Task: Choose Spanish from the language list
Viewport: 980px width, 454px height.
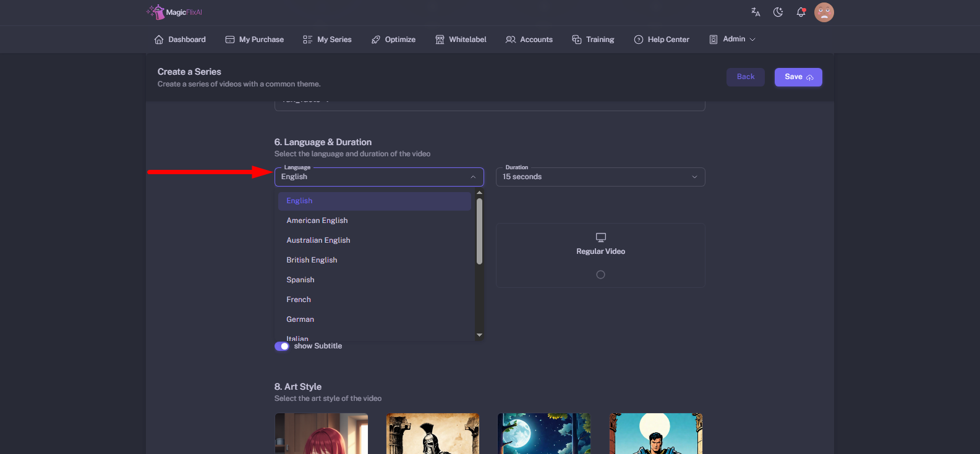Action: coord(300,280)
